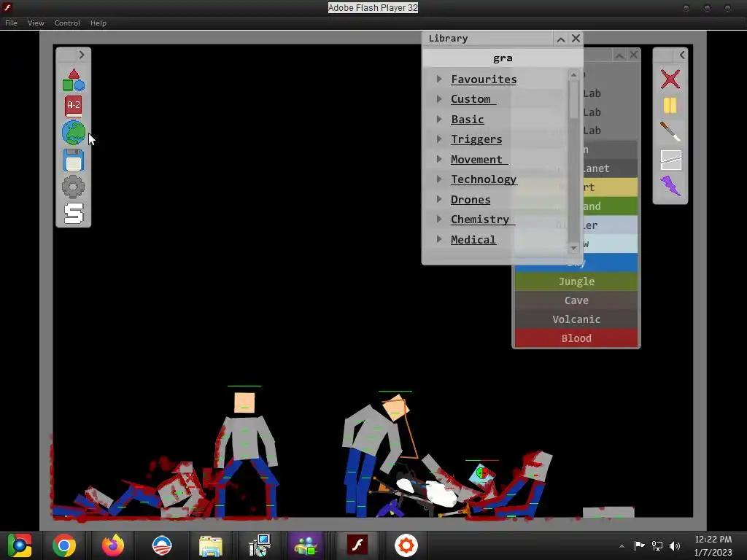Select the Jungle environment

pyautogui.click(x=576, y=281)
